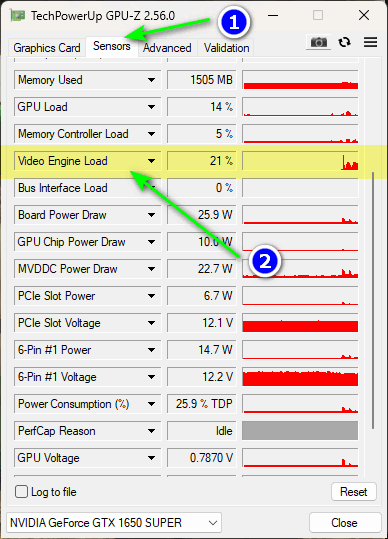Open Video Engine Load dropdown arrow
The height and width of the screenshot is (539, 388).
151,161
